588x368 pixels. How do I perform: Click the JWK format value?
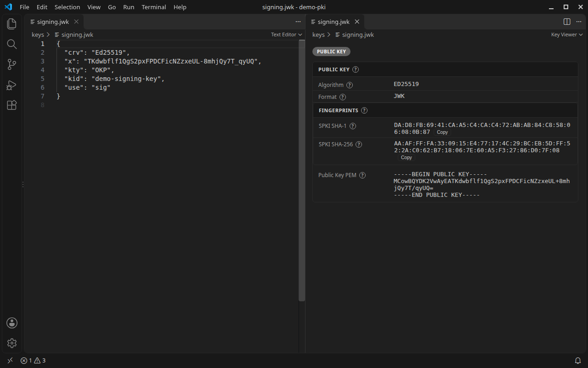[399, 96]
